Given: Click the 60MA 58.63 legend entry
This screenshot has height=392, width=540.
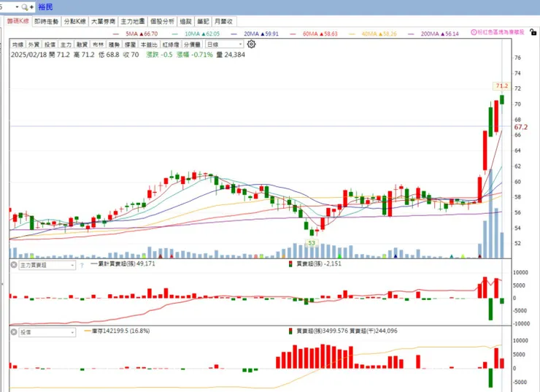Looking at the screenshot, I should 314,34.
